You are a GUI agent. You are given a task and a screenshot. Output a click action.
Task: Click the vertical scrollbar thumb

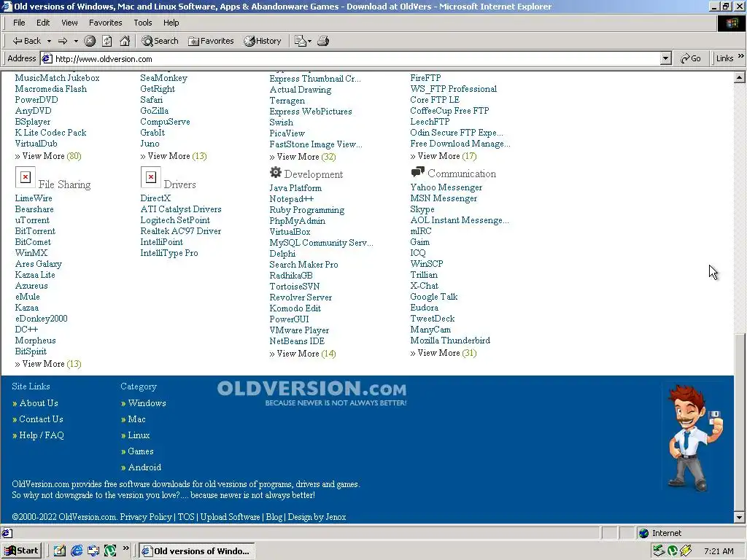[x=740, y=423]
